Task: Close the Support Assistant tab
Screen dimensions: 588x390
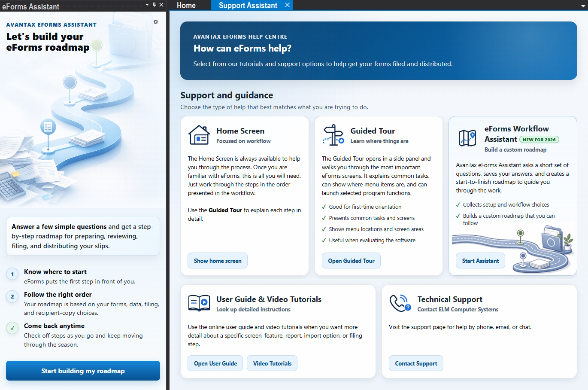Action: click(288, 5)
